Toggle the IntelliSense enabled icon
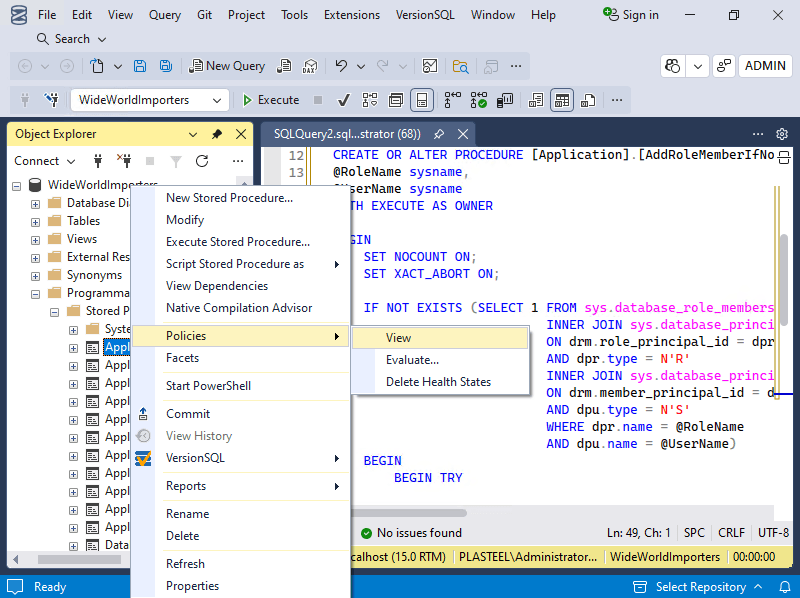 (x=422, y=100)
